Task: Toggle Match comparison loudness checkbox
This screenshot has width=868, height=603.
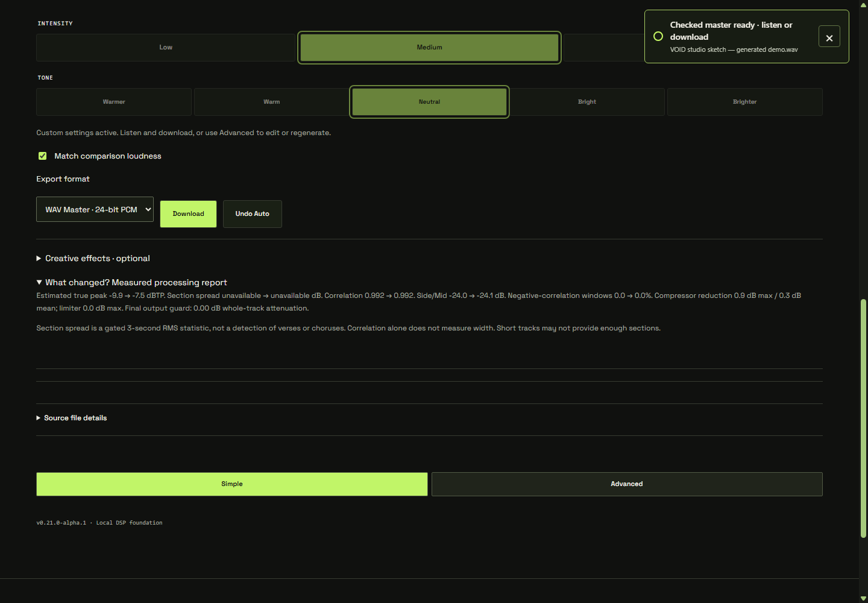Action: pyautogui.click(x=43, y=156)
